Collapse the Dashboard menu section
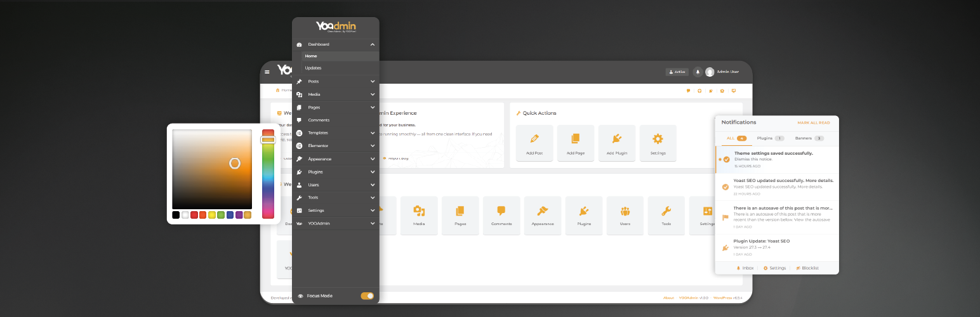 coord(373,44)
